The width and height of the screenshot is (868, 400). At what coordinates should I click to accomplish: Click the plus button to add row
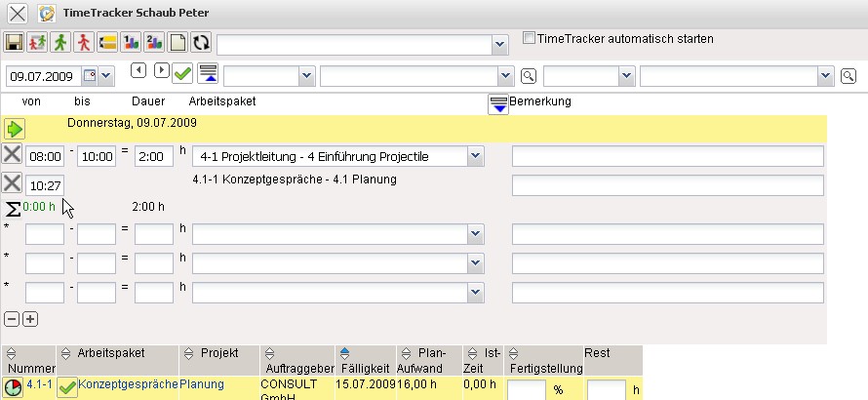[30, 319]
